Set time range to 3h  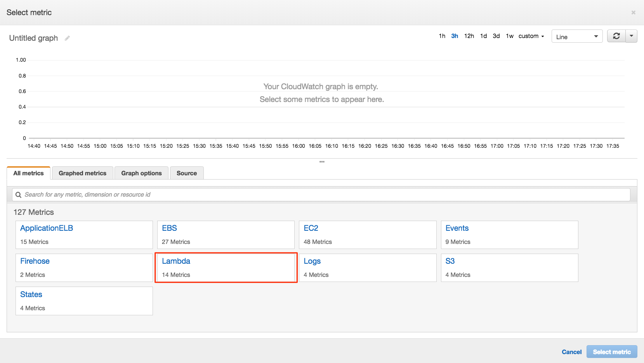tap(455, 36)
